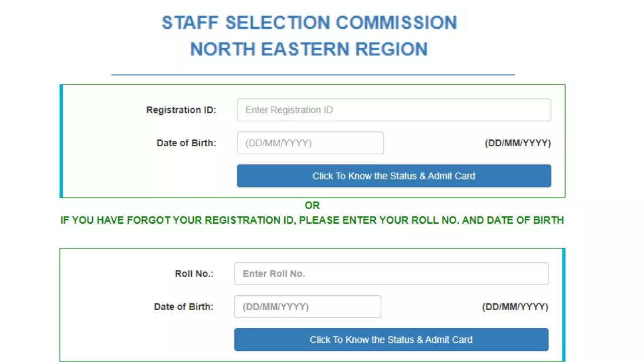Click the "Roll No.:" label
Screen dimensions: 644x362
[194, 274]
